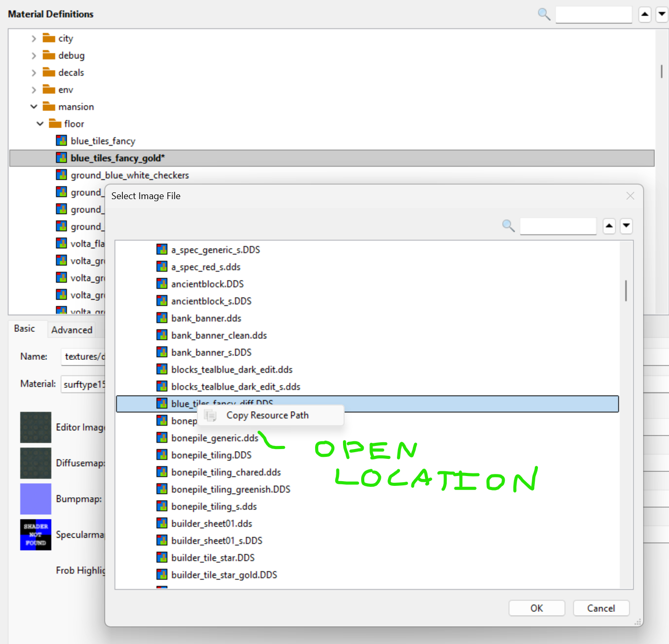Click the blue Bumpmap preview swatch
The height and width of the screenshot is (644, 669).
click(x=36, y=499)
